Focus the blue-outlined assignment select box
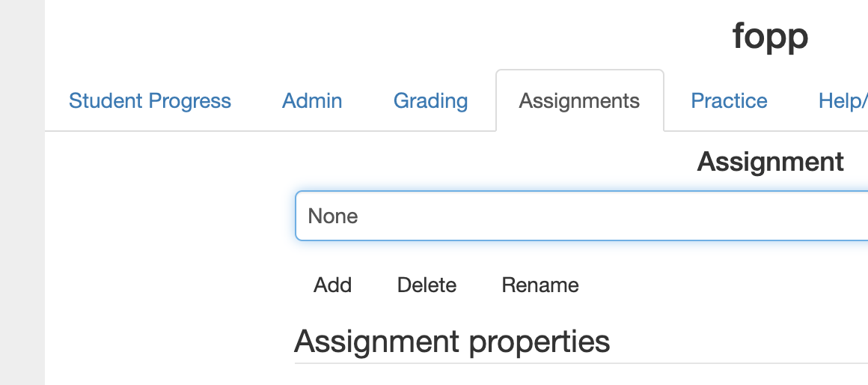This screenshot has height=385, width=868. coord(582,216)
